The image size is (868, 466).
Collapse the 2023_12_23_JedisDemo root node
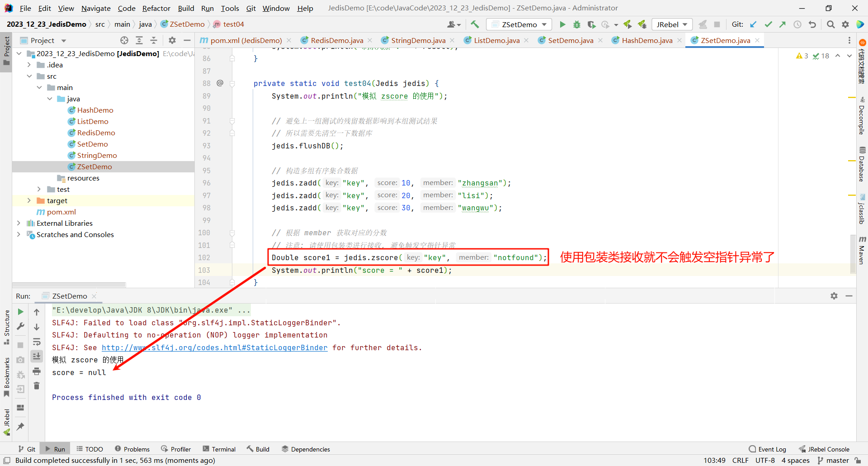click(19, 53)
